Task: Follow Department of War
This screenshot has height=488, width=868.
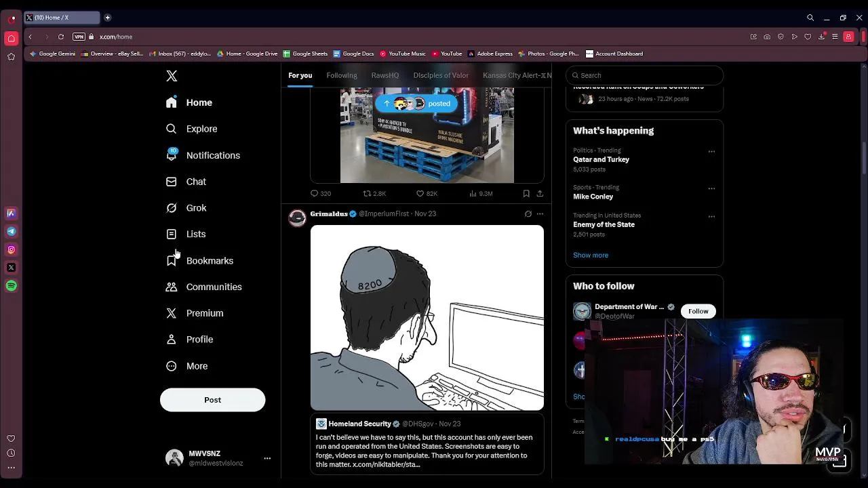Action: point(698,311)
